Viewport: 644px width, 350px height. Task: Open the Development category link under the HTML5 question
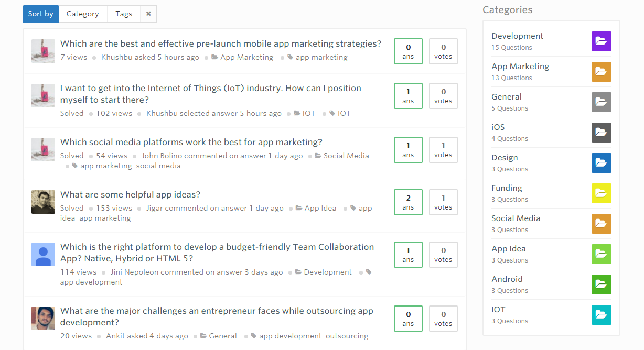[327, 272]
